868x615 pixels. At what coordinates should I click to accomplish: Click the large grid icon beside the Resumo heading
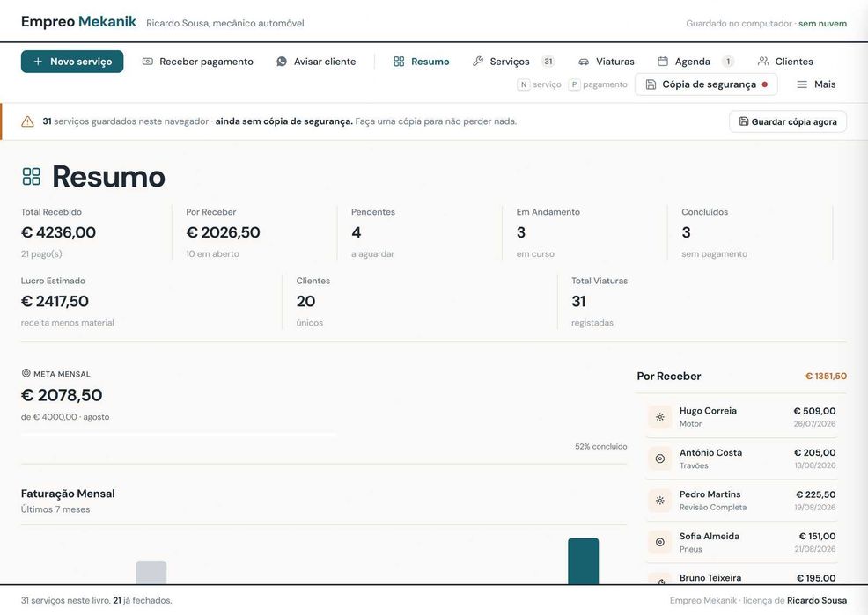[32, 177]
